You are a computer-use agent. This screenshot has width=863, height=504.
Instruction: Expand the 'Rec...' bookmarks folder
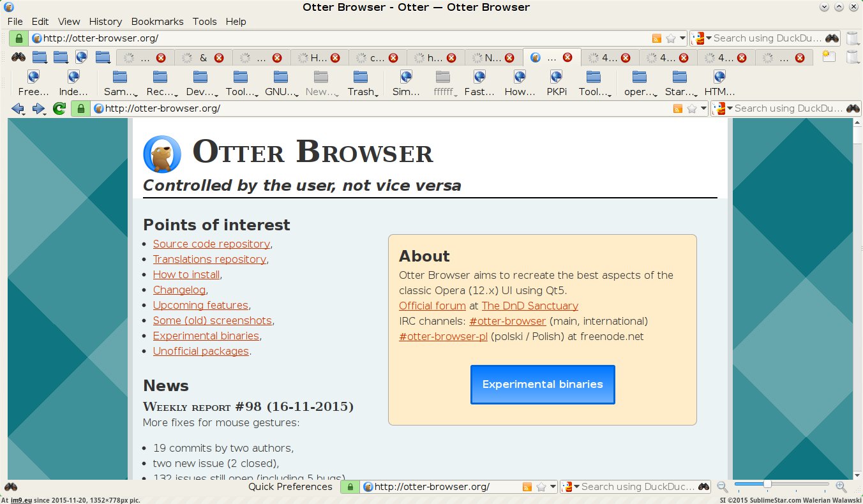160,84
